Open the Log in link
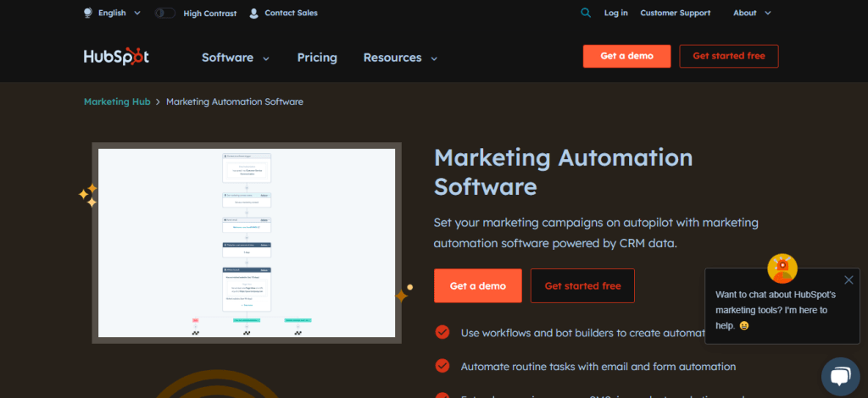Image resolution: width=868 pixels, height=398 pixels. tap(616, 13)
